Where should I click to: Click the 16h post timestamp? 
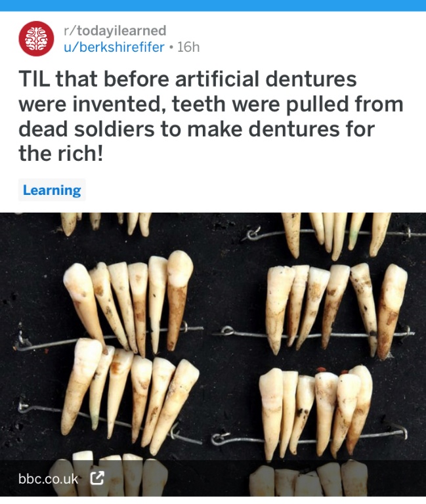click(188, 47)
